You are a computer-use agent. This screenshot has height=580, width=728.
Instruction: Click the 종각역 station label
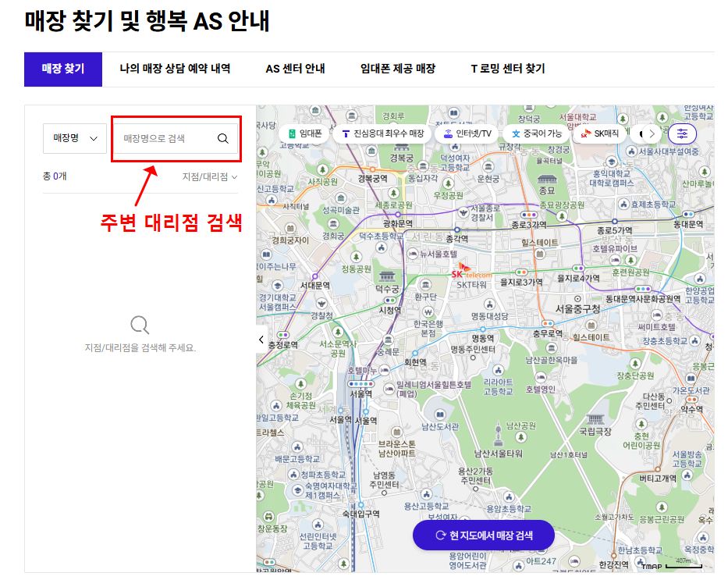457,239
